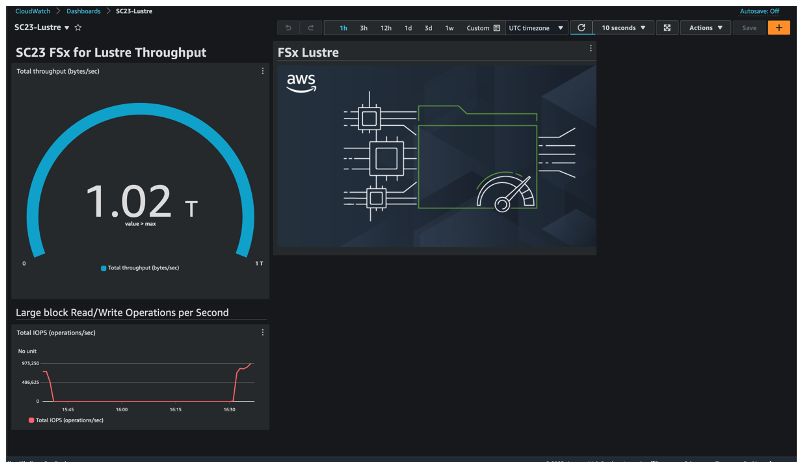Click the FSx Lustre AWS illustration image
The width and height of the screenshot is (804, 468).
pos(437,156)
